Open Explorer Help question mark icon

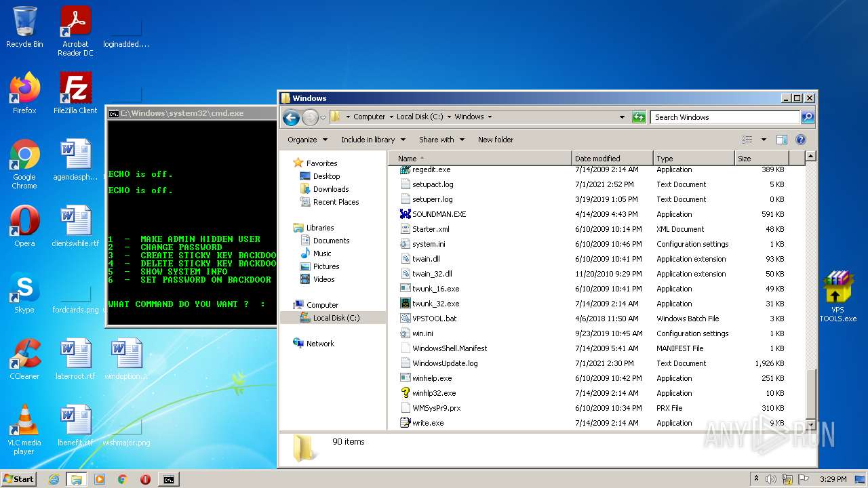(800, 140)
